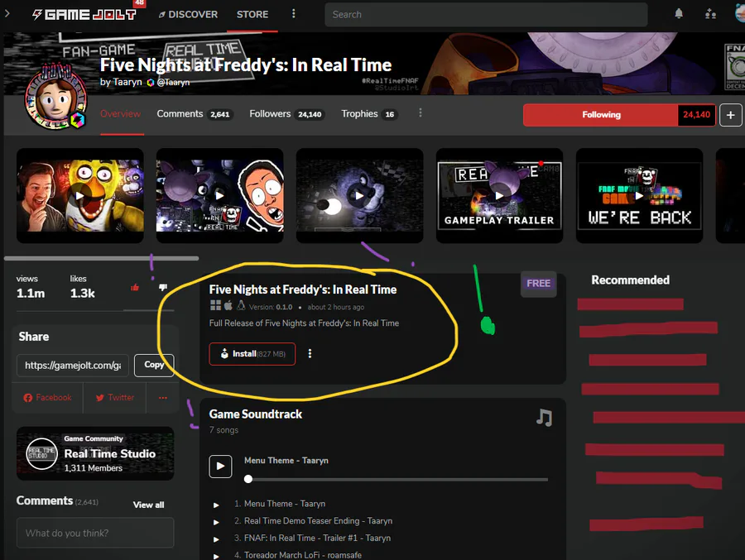Click the Windows platform icon

click(x=215, y=305)
